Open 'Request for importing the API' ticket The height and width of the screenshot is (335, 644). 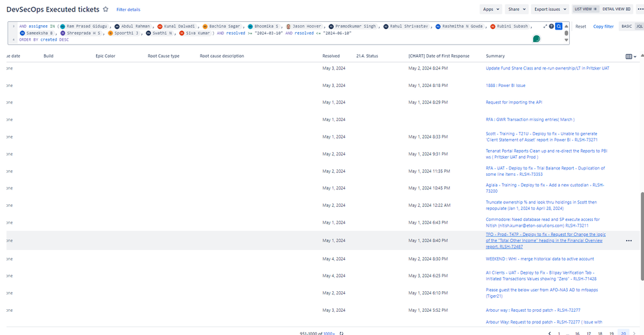[514, 102]
